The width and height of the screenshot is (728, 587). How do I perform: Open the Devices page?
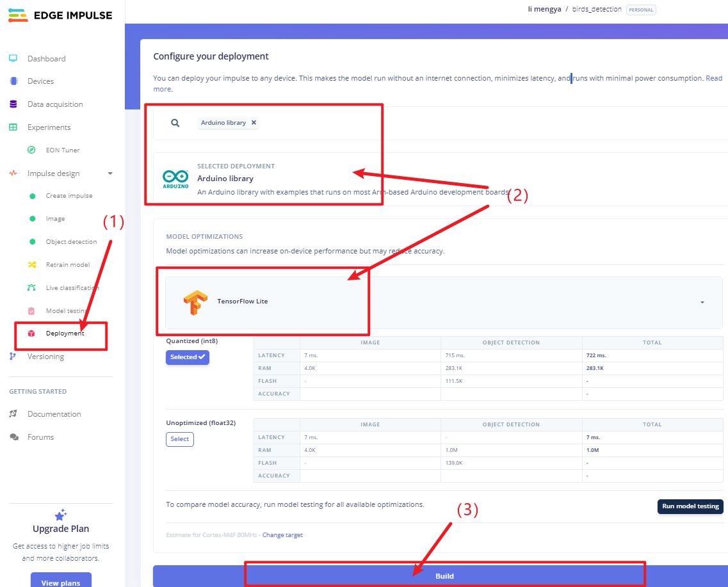[x=40, y=81]
